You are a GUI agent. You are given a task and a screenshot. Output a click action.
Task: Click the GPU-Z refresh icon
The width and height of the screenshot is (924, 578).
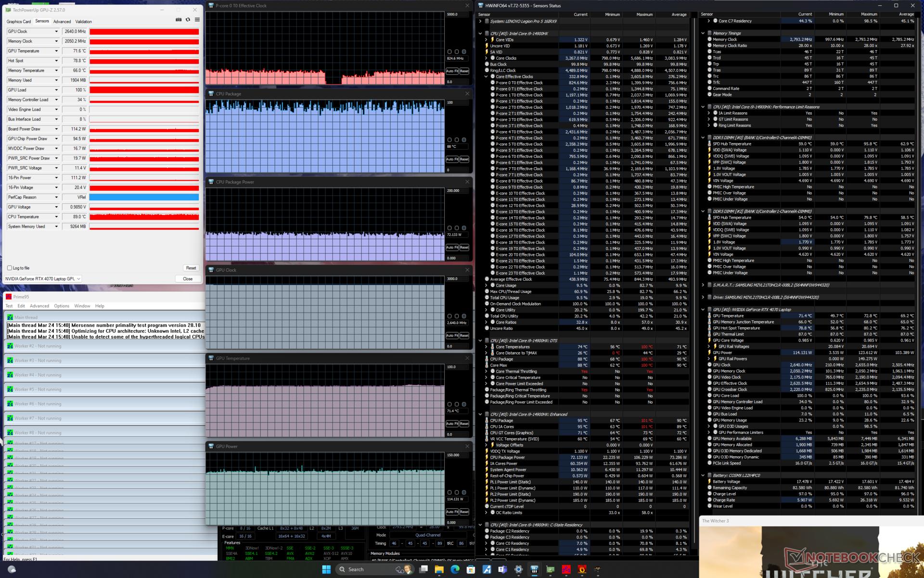[x=188, y=20]
